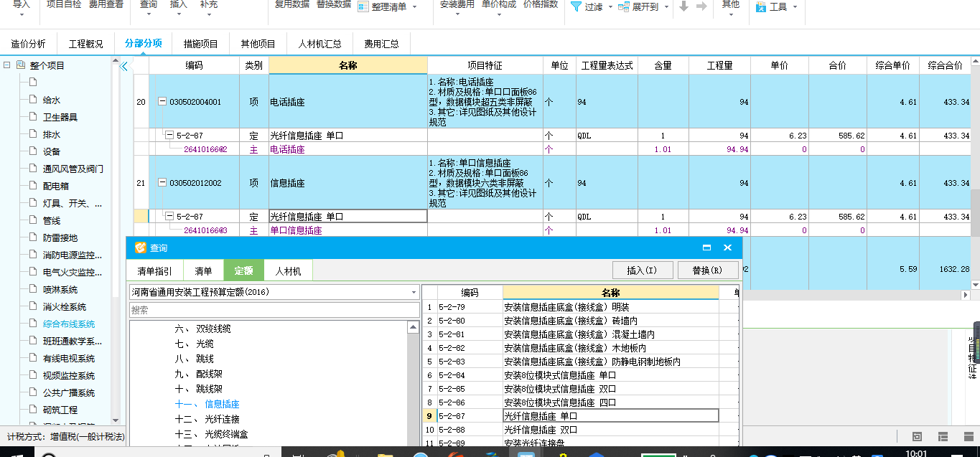Collapse item 030502004001 in the table
This screenshot has height=457, width=980.
coord(162,102)
